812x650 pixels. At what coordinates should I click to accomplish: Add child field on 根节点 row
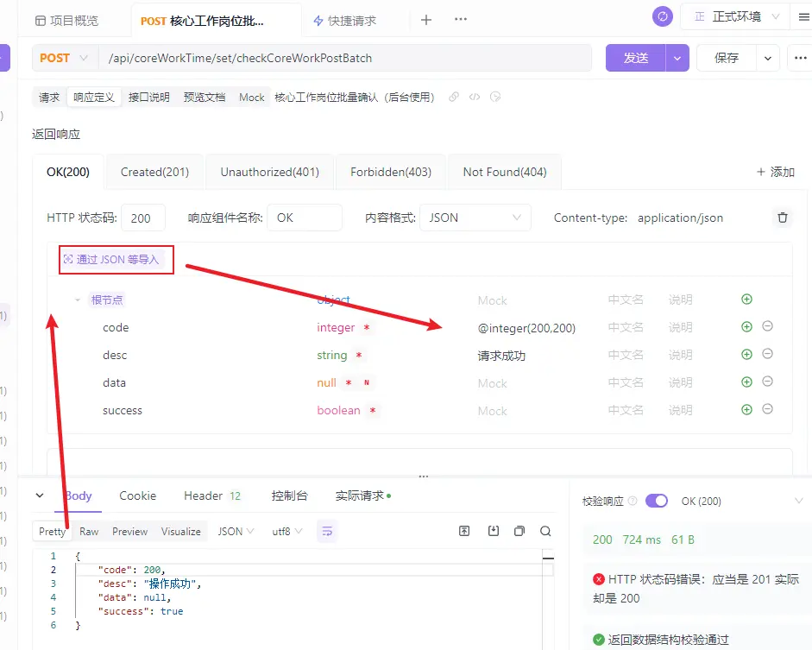pos(746,299)
